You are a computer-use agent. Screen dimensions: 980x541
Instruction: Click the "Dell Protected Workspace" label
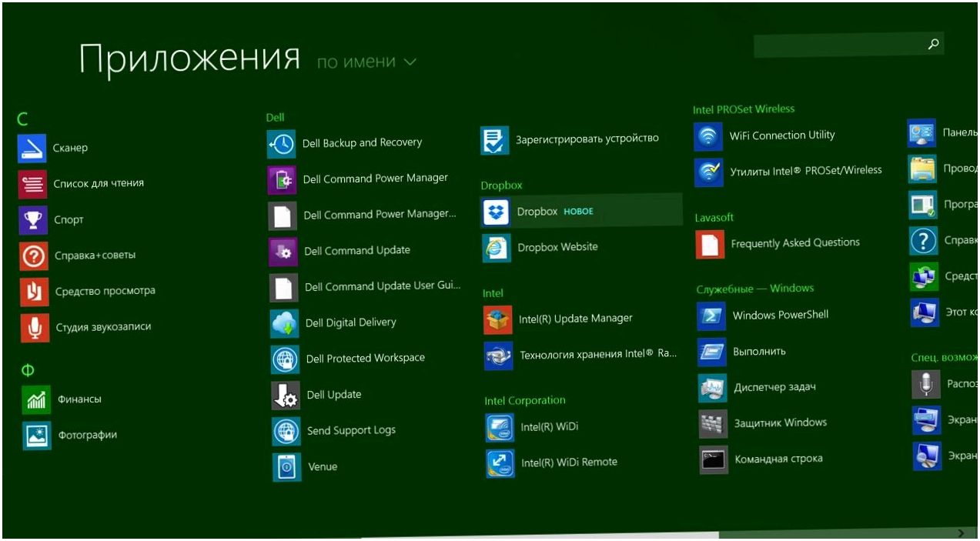tap(366, 359)
